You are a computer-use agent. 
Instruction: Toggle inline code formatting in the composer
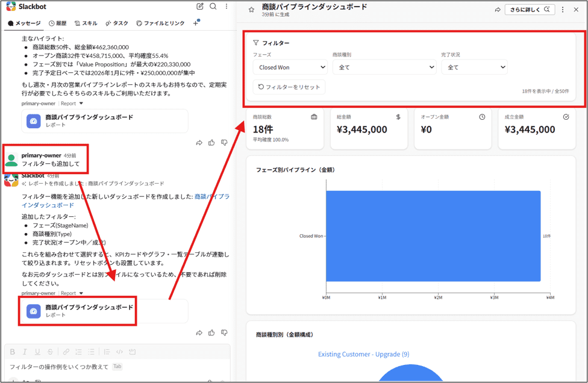(x=119, y=352)
